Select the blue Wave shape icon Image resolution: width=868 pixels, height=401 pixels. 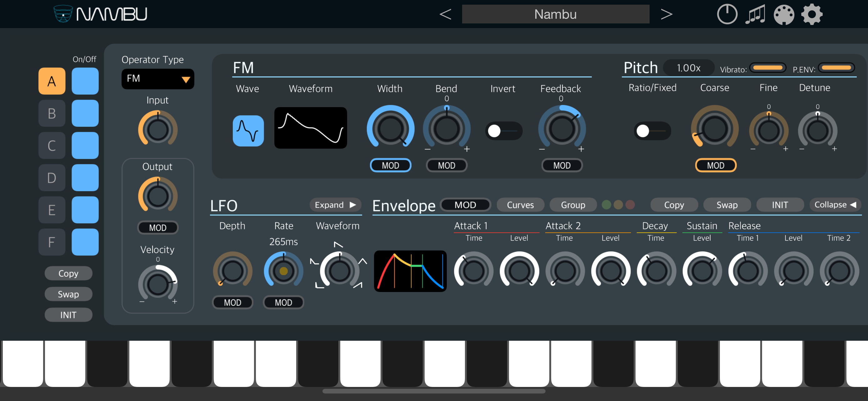[248, 131]
